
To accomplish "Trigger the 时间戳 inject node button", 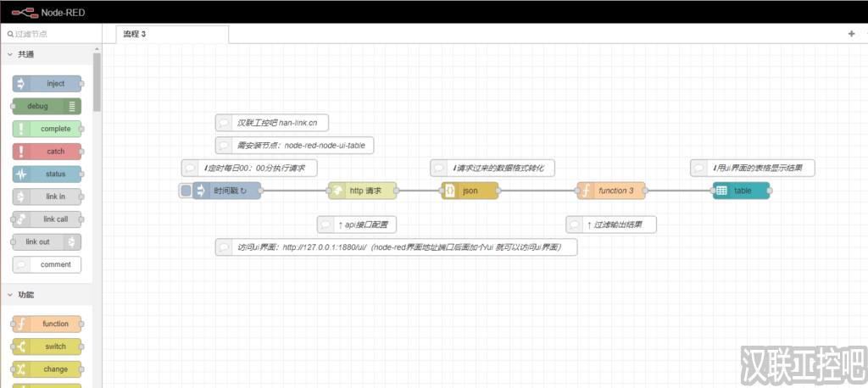I will point(186,191).
